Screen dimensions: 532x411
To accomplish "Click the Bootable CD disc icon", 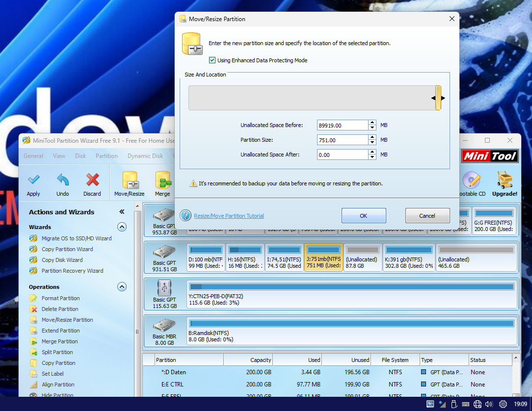I will click(472, 180).
